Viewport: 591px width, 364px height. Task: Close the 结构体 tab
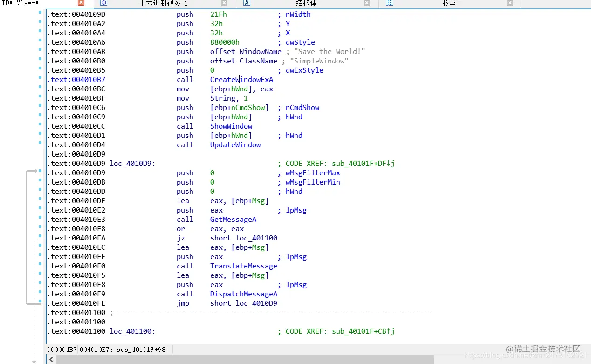pos(367,3)
